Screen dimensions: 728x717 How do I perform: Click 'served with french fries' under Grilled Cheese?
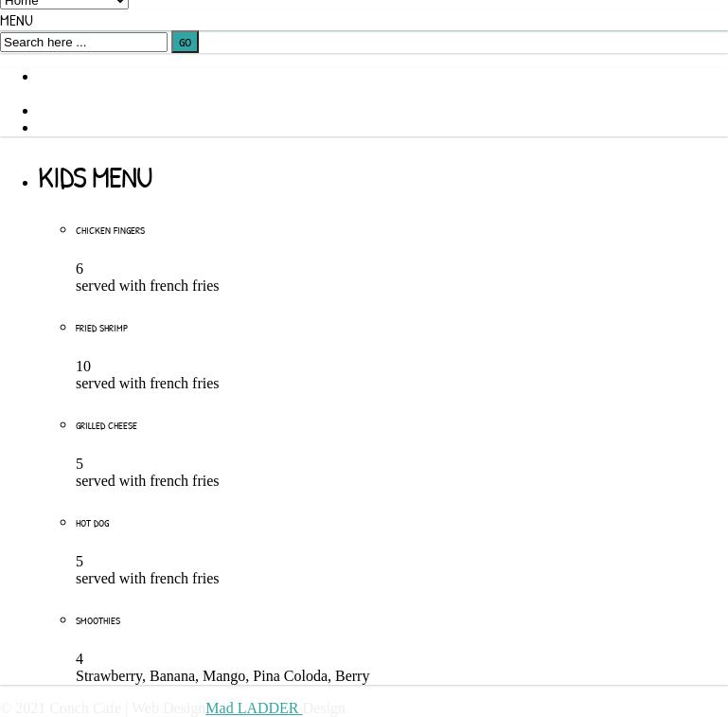(x=147, y=481)
